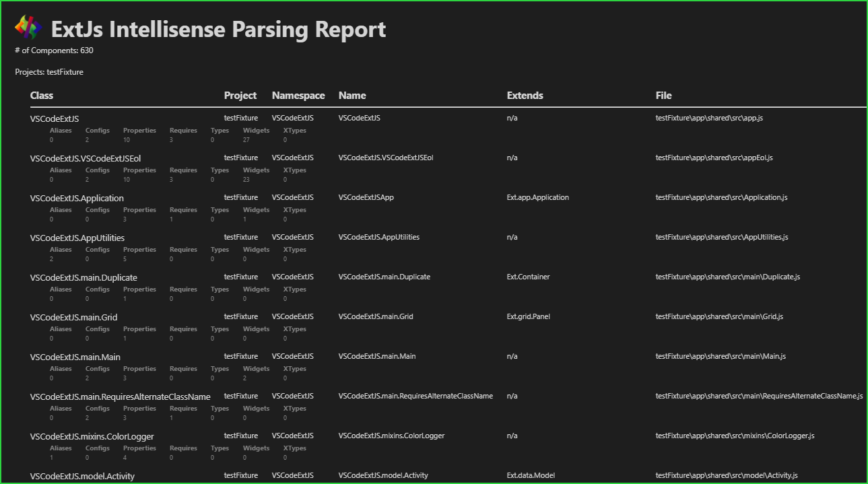
Task: Click the Ext.data.Model extends cell
Action: tap(531, 476)
